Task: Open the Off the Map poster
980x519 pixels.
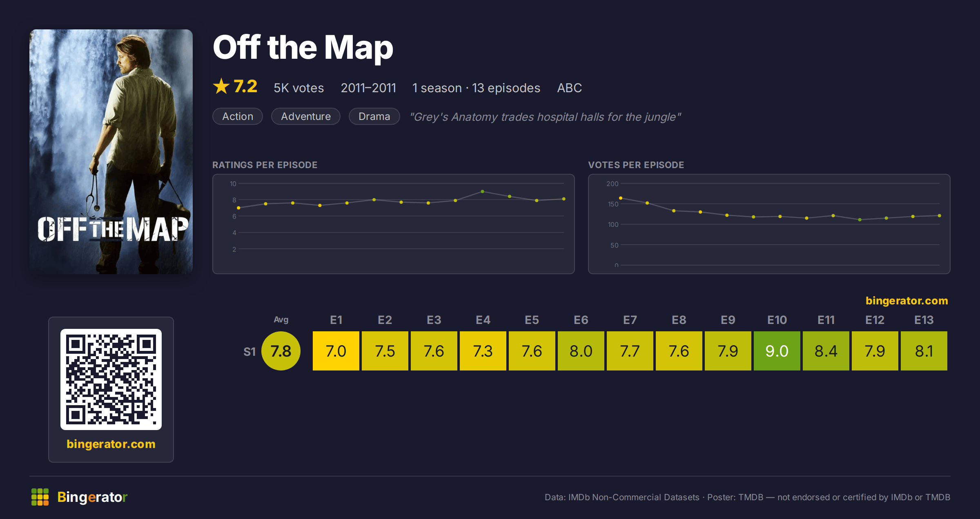Action: point(111,151)
